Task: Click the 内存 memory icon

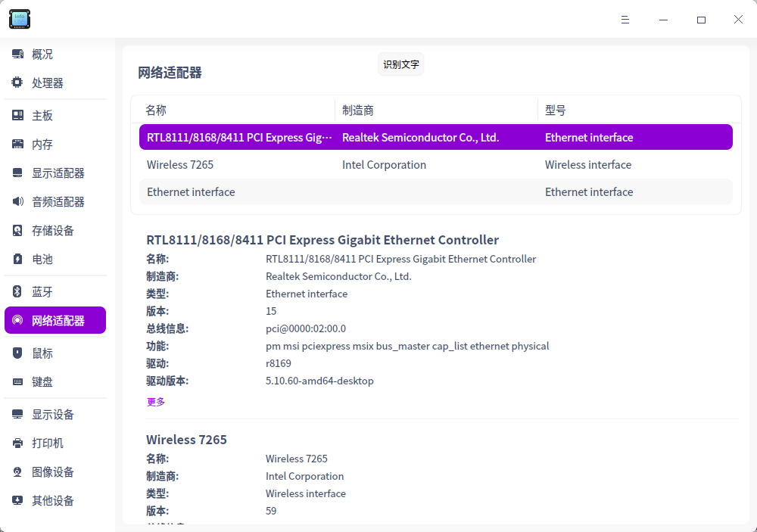Action: tap(18, 144)
